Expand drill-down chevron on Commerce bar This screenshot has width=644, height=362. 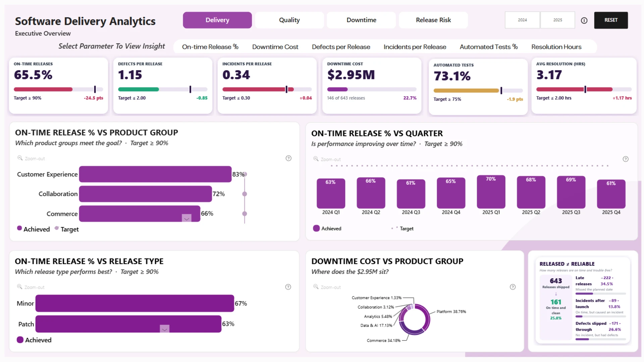(x=186, y=218)
